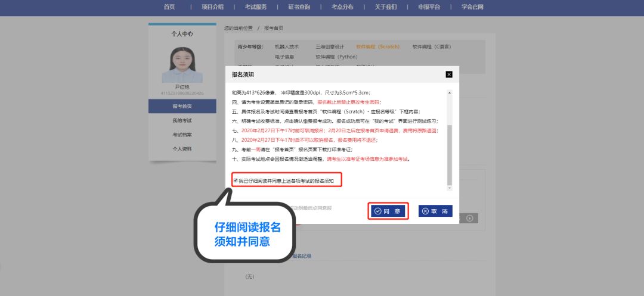Screen dimensions: 644x296
Task: Open 关于我们 in top navigation
Action: point(386,7)
